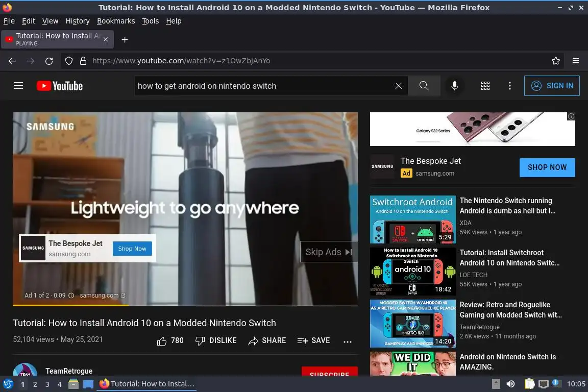
Task: Click the SHOP NOW sidebar ad button
Action: click(547, 167)
